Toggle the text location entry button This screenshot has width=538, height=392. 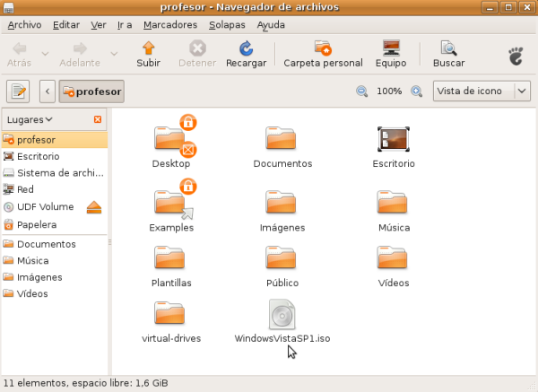point(19,91)
